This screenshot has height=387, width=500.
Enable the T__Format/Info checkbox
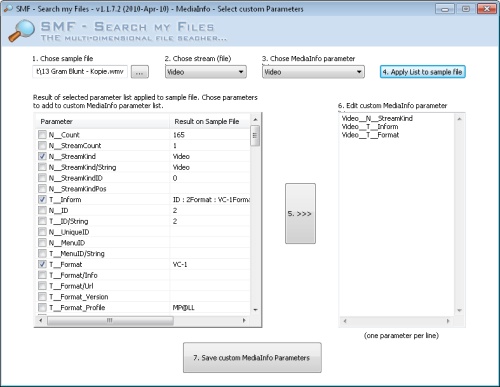point(42,275)
